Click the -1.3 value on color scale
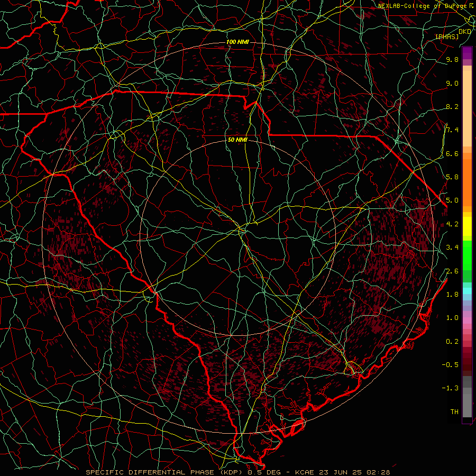The height and width of the screenshot is (476, 476). pos(451,388)
